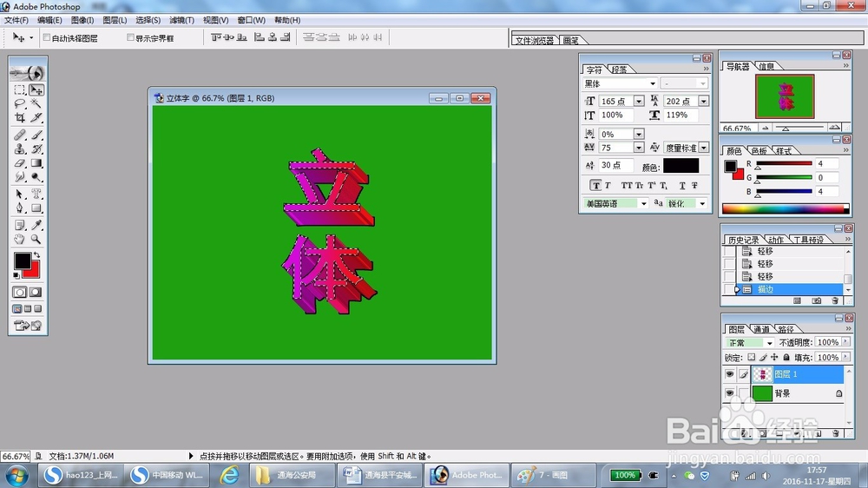Select the Zoom magnifier tool
868x488 pixels.
click(x=36, y=240)
